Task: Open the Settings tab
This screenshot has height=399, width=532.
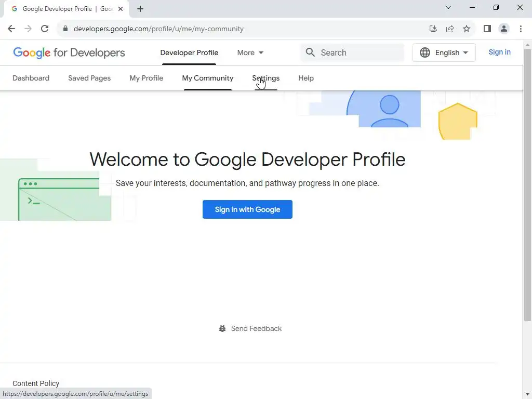Action: (265, 78)
